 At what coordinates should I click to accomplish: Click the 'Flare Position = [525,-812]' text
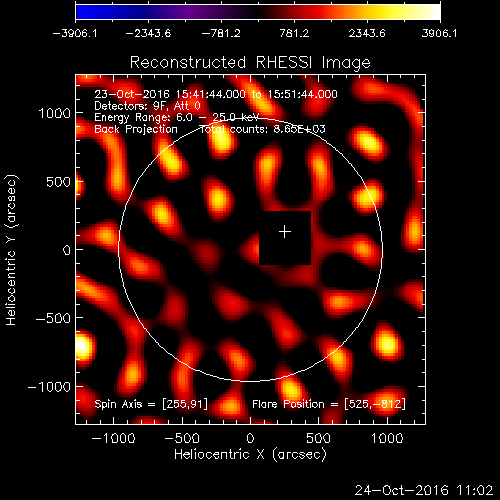(329, 404)
